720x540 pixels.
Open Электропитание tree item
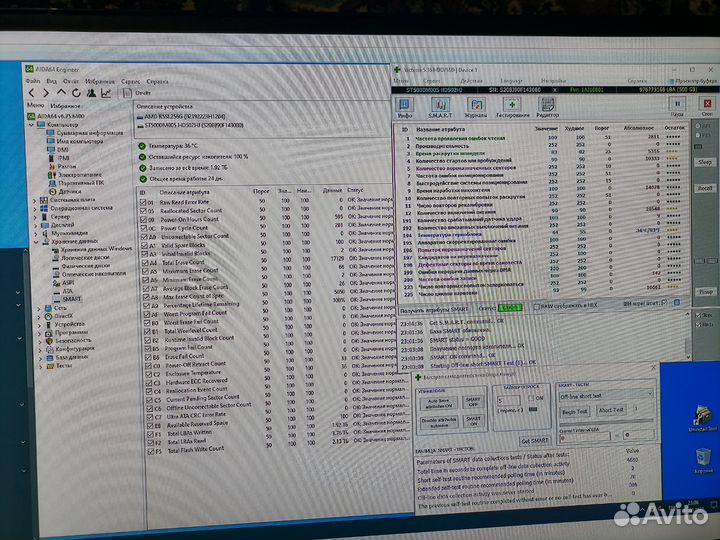(x=75, y=174)
